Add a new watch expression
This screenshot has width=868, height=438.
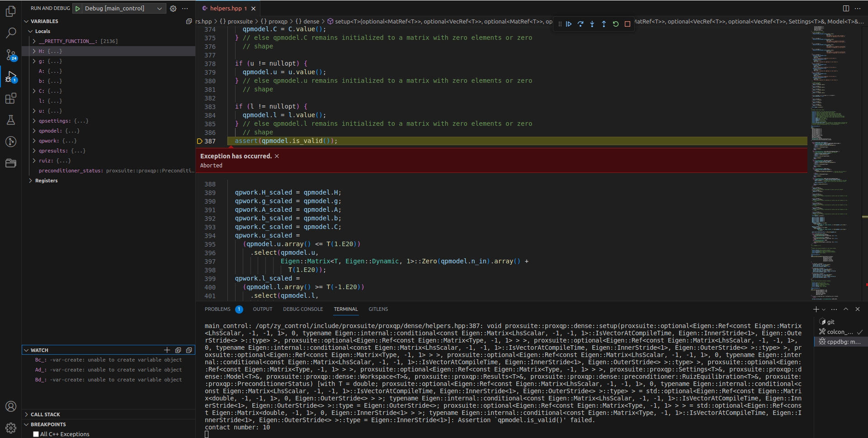click(167, 350)
